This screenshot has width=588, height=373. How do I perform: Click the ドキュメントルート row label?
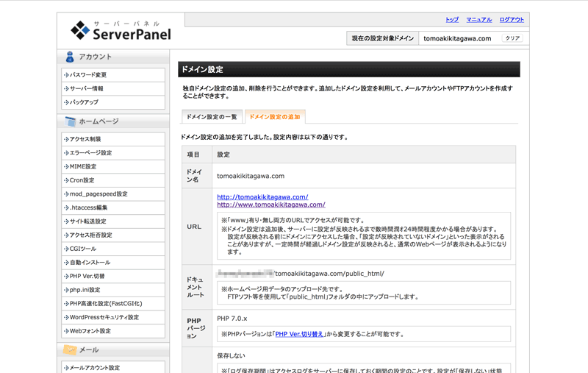pyautogui.click(x=196, y=287)
